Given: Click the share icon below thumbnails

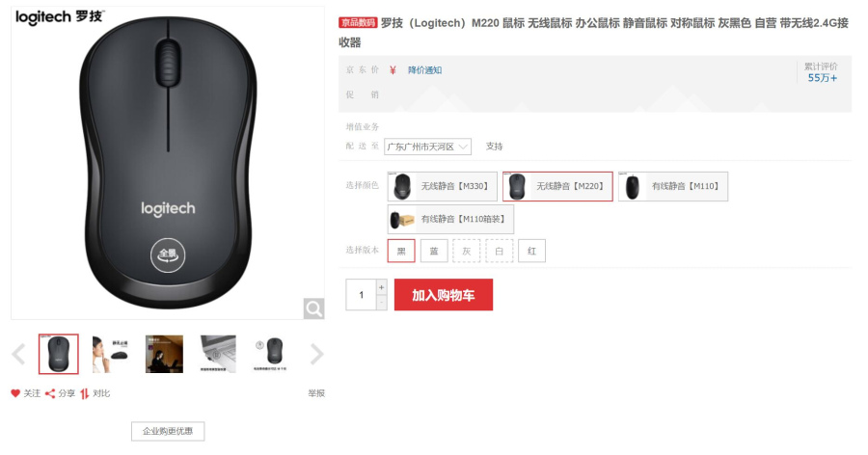Looking at the screenshot, I should (50, 393).
